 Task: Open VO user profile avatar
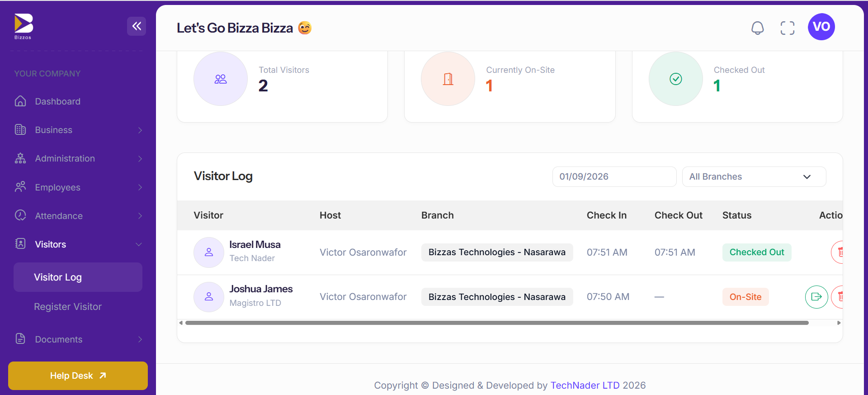click(821, 27)
